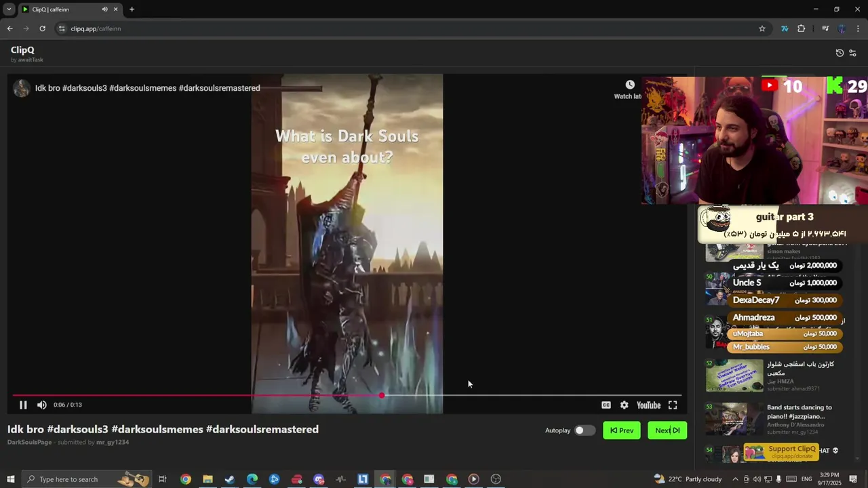Open the Support ClipQ donate banner
The image size is (868, 488).
(781, 452)
